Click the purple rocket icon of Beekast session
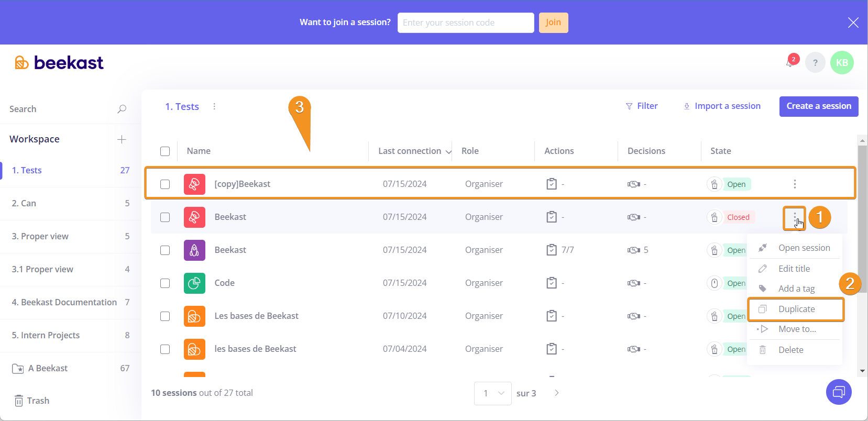The image size is (868, 421). point(194,250)
